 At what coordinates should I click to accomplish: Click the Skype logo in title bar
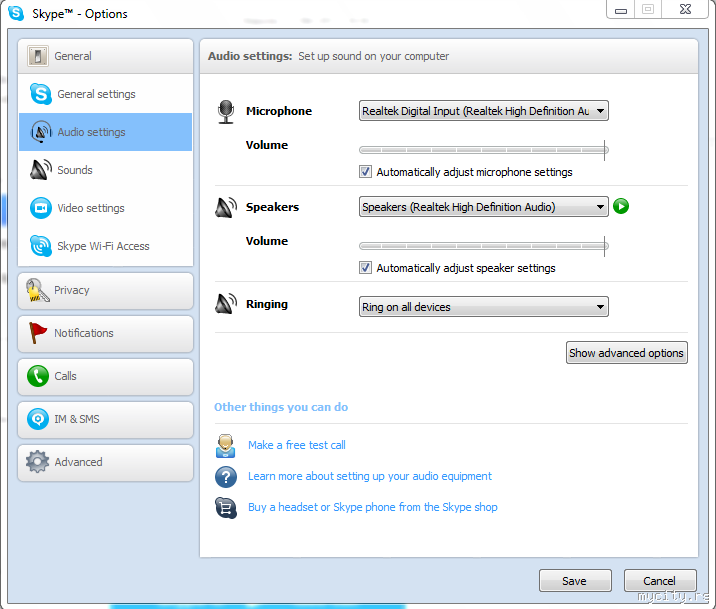click(16, 13)
